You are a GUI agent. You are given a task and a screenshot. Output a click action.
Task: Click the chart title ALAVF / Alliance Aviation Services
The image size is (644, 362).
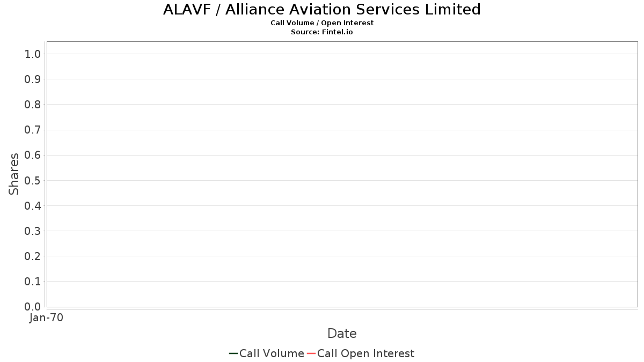322,10
